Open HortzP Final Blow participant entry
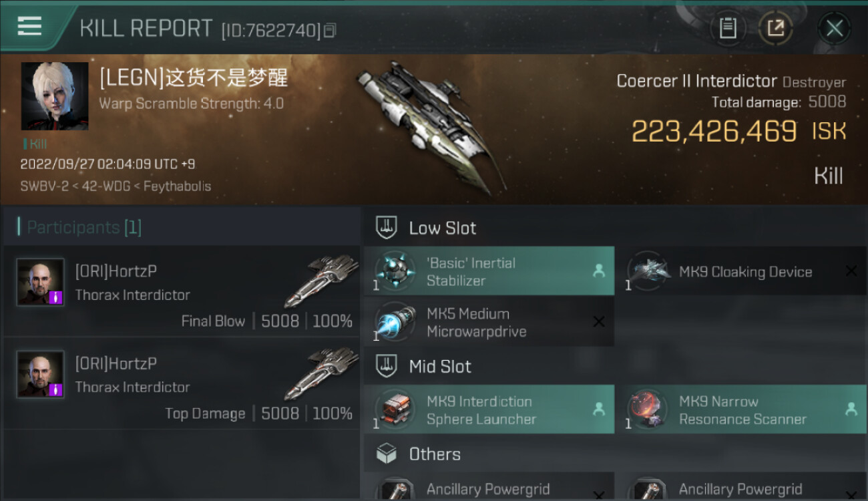868x501 pixels. (182, 291)
